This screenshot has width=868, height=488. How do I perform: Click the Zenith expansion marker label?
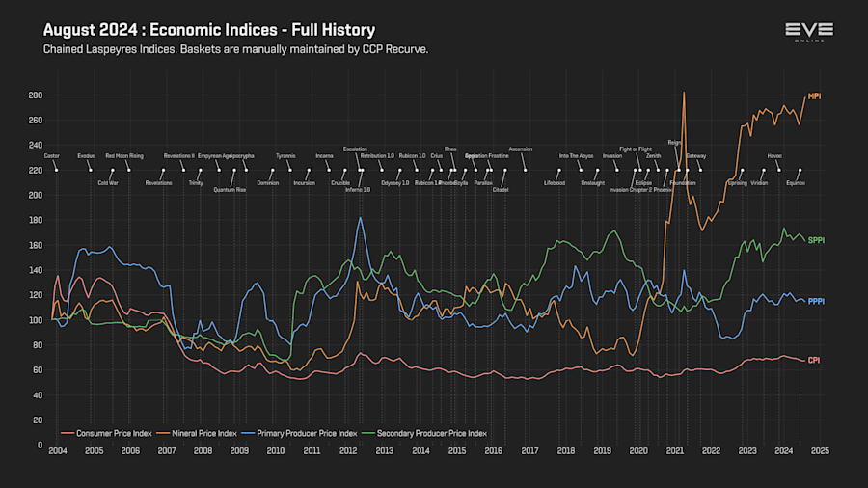(653, 156)
